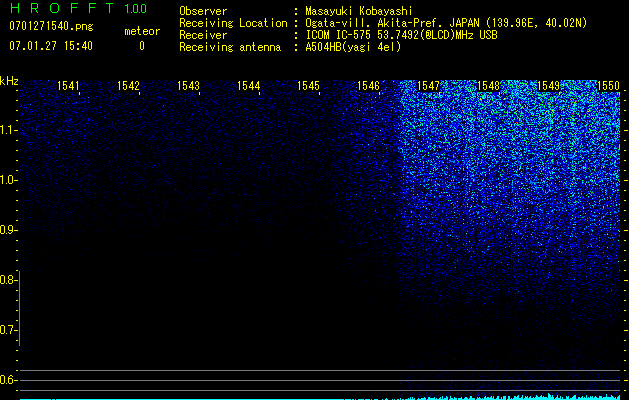Select the filename 0701271540.png
The height and width of the screenshot is (400, 629).
[51, 26]
